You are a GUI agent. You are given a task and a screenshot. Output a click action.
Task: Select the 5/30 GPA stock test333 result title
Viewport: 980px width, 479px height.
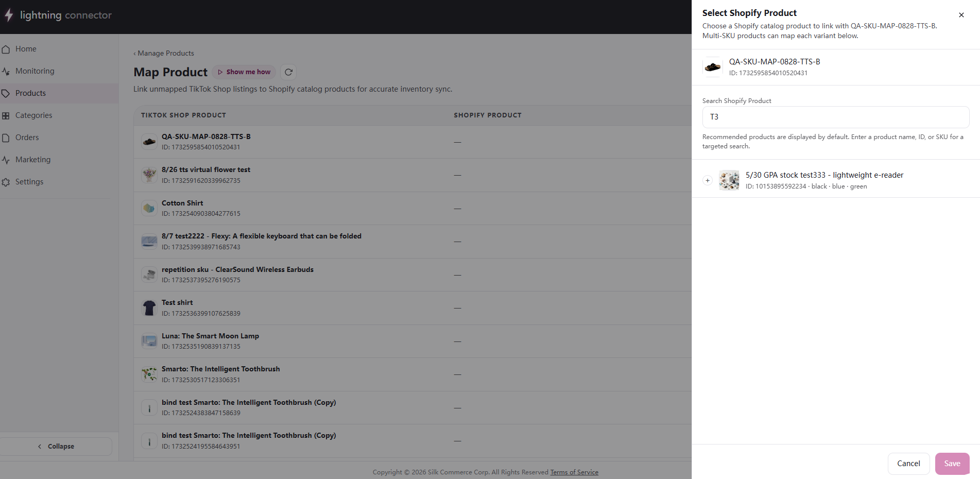(x=824, y=175)
